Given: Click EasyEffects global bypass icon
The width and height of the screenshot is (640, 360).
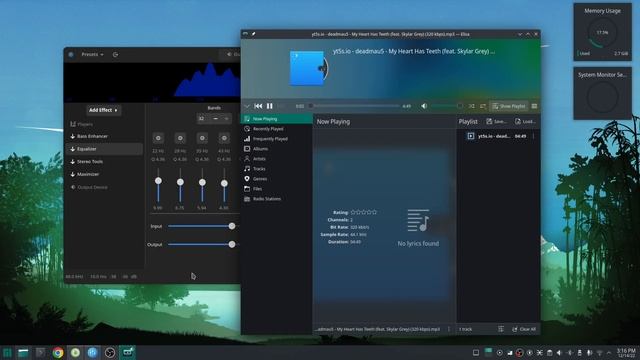Looking at the screenshot, I should pos(116,54).
